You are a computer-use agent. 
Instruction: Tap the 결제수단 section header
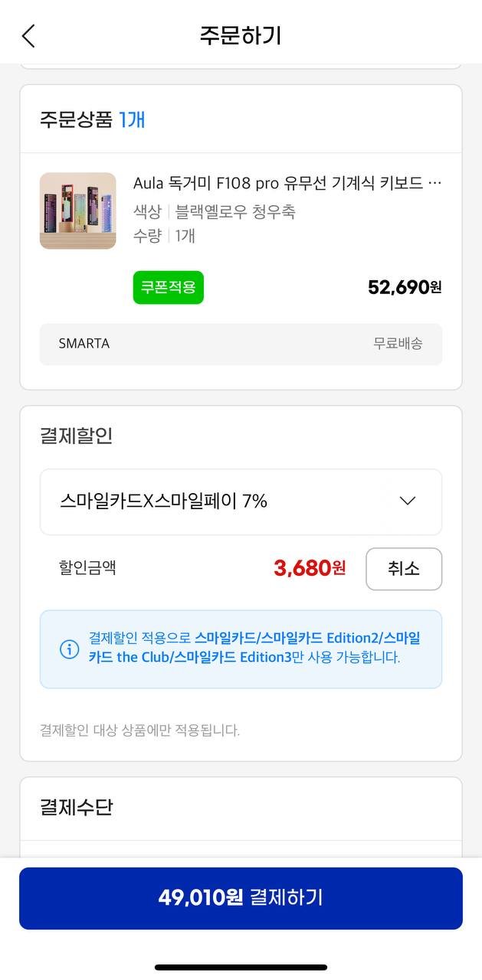77,807
